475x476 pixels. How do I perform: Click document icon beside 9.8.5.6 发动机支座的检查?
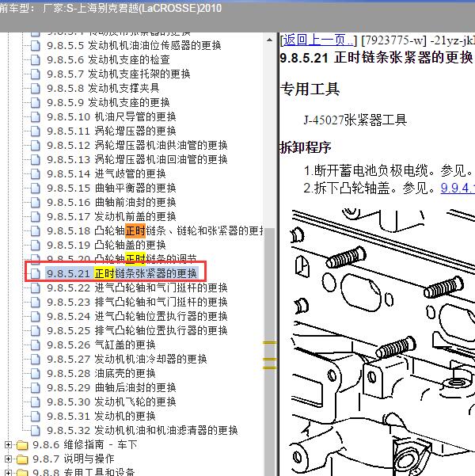(36, 60)
